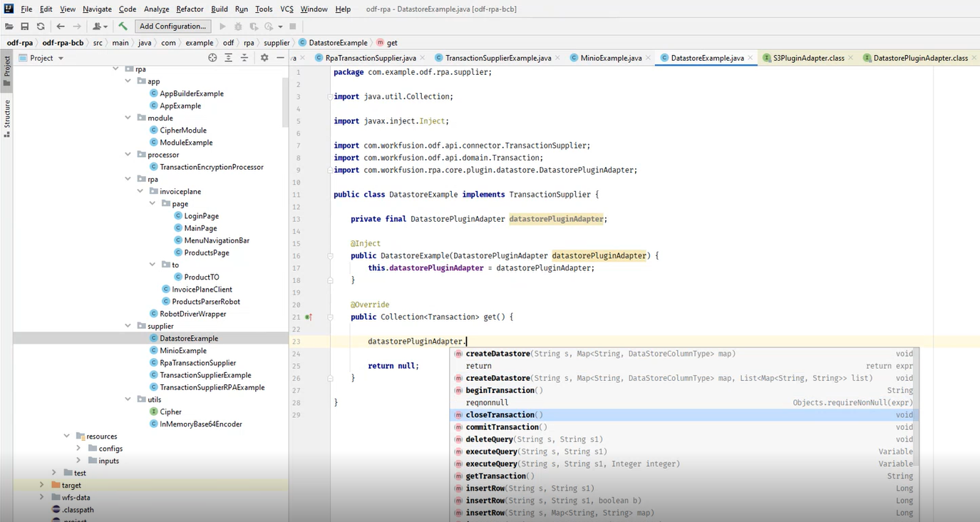Collapse the module folder
Viewport: 980px width, 522px height.
click(x=128, y=118)
